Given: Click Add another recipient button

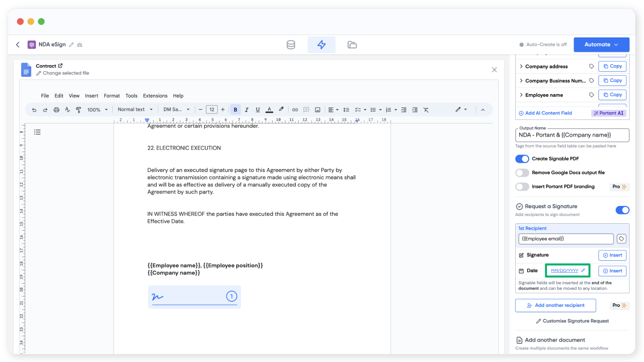Looking at the screenshot, I should pyautogui.click(x=555, y=305).
